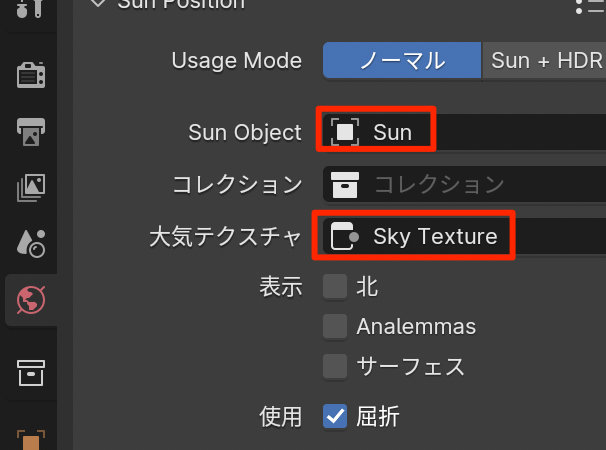Enable the 北 display checkbox
This screenshot has height=450, width=606.
335,287
